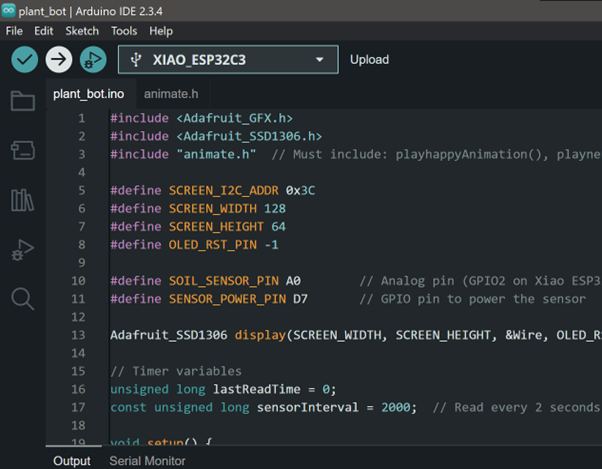The height and width of the screenshot is (469, 602).
Task: Click the Verify checkmark button
Action: (24, 59)
